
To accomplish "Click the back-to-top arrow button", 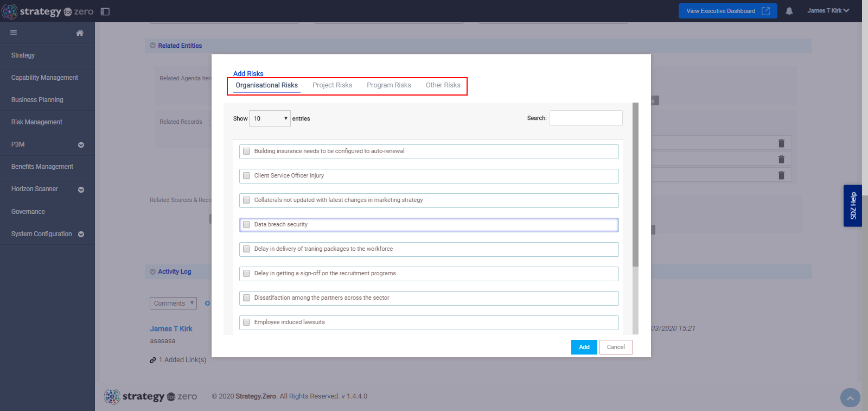I will point(850,398).
